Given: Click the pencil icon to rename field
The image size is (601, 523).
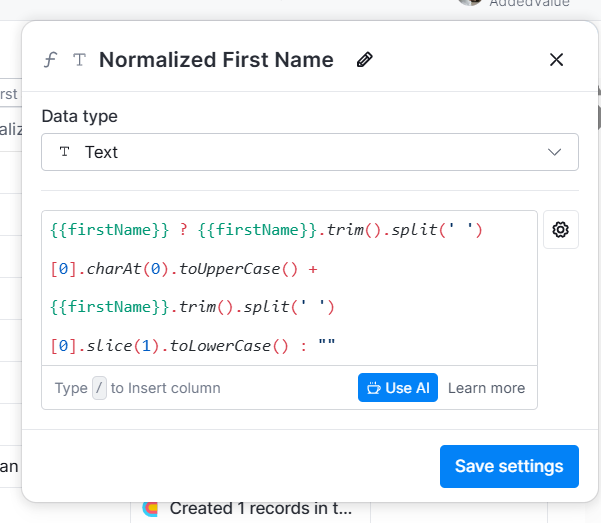Looking at the screenshot, I should tap(365, 60).
